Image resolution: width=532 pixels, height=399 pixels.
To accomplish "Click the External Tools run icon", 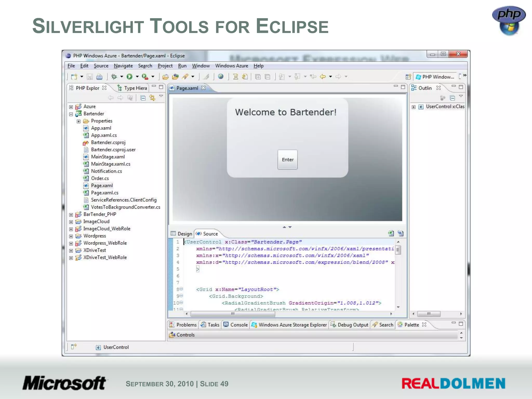I will click(145, 77).
